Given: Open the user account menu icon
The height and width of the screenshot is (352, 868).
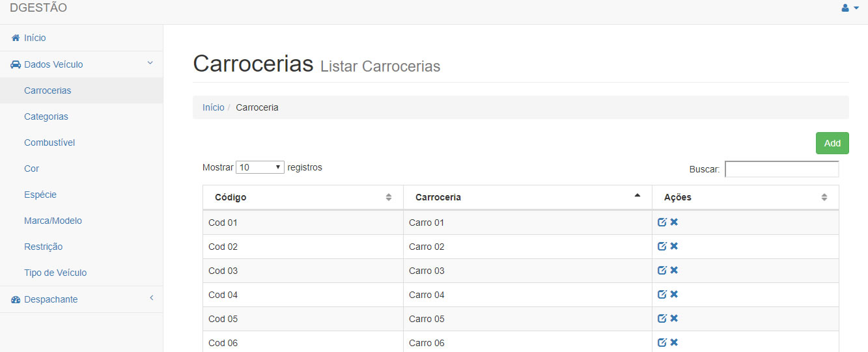Looking at the screenshot, I should pos(850,8).
